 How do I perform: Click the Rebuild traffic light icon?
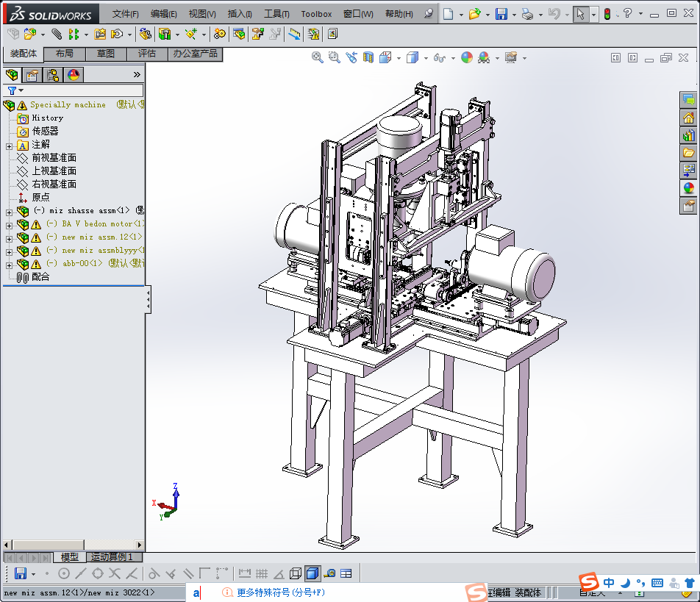pyautogui.click(x=607, y=14)
